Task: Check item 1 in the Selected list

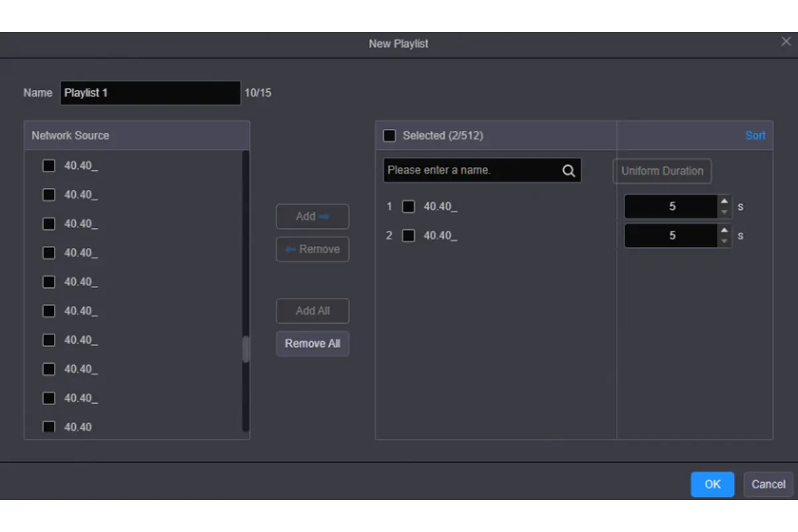Action: point(408,206)
